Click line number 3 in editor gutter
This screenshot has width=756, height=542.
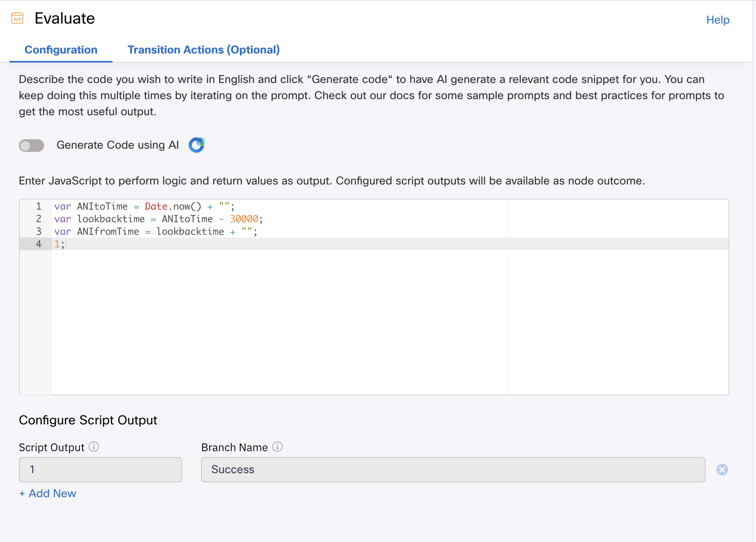pyautogui.click(x=39, y=232)
